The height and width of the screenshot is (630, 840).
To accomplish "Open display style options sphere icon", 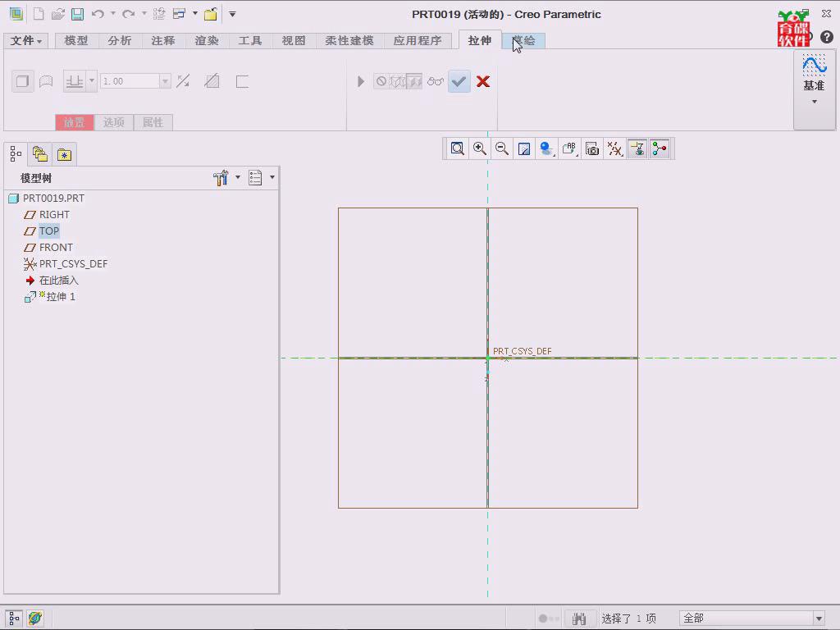I will [547, 148].
